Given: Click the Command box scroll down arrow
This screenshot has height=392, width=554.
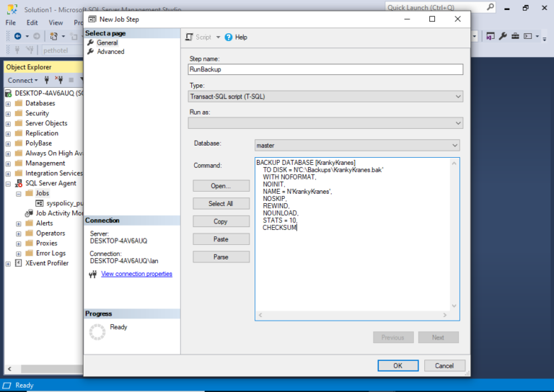Looking at the screenshot, I should click(x=454, y=306).
